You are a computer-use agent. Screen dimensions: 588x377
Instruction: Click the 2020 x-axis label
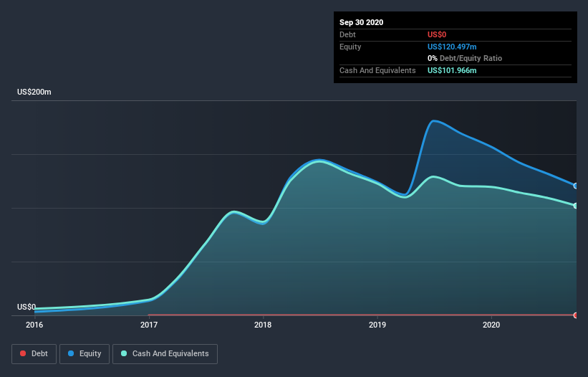pos(491,325)
